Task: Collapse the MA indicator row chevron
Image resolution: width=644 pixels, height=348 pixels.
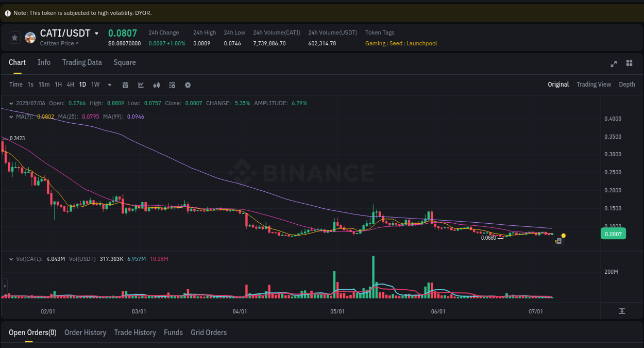Action: coord(10,117)
